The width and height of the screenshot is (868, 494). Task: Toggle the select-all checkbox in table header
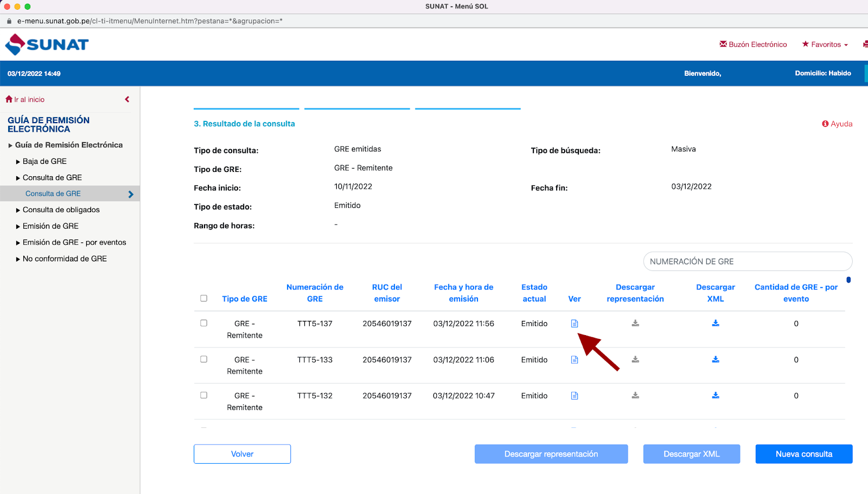(204, 298)
